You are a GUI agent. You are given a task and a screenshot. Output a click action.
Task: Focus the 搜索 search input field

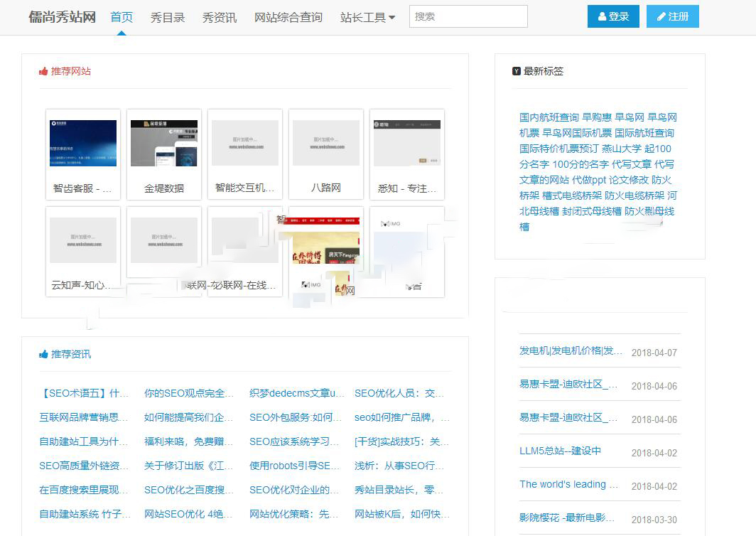click(468, 16)
